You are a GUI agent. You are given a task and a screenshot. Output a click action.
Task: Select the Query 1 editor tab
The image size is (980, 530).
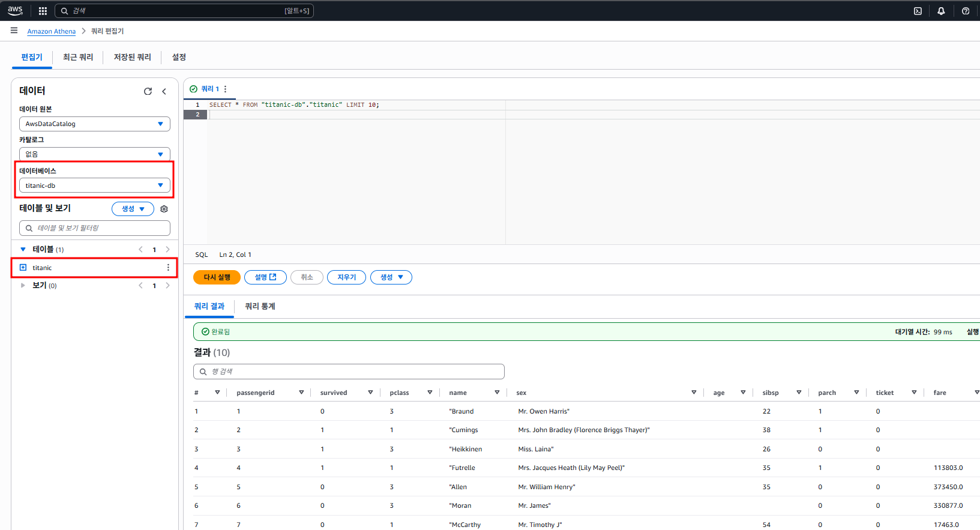coord(209,89)
